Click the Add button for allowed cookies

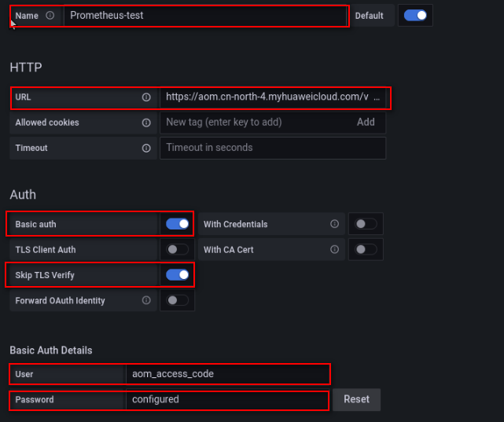pos(366,122)
